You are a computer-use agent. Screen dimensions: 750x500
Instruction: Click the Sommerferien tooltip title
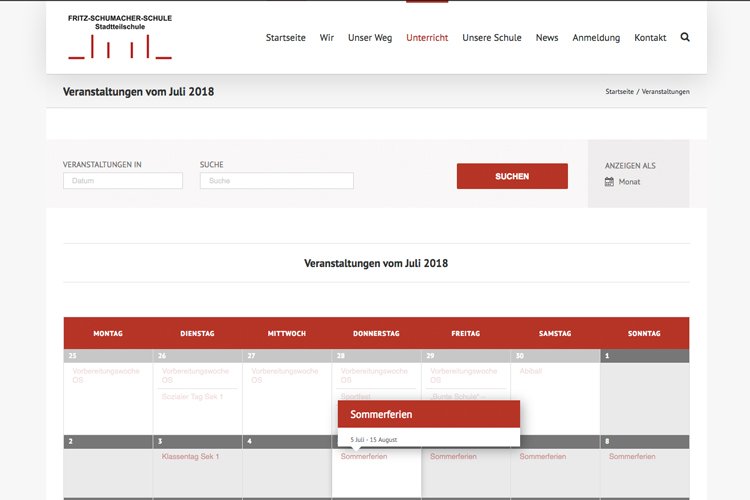point(381,414)
